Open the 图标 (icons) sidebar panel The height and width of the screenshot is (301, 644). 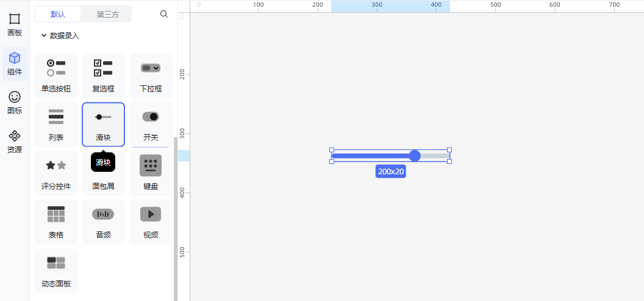[x=15, y=102]
